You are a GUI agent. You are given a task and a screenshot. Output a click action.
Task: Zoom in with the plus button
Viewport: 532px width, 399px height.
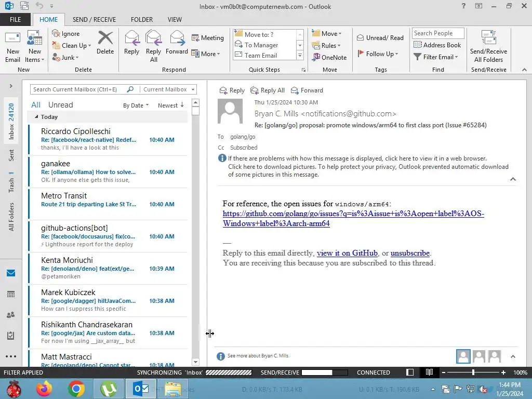[503, 372]
